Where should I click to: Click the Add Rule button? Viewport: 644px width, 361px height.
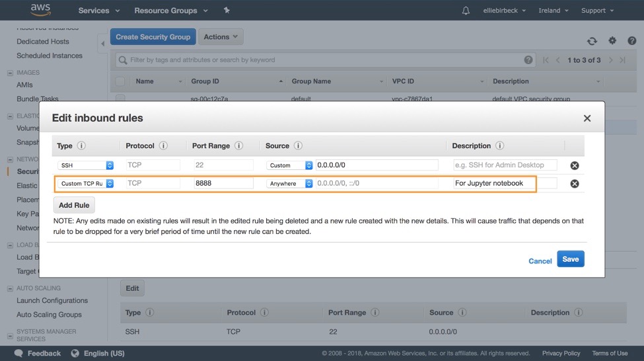coord(74,205)
